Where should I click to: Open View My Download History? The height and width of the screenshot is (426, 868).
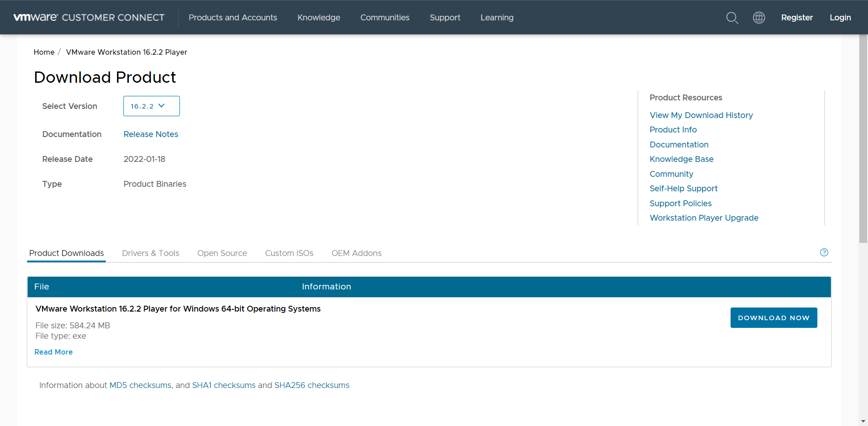pos(701,115)
